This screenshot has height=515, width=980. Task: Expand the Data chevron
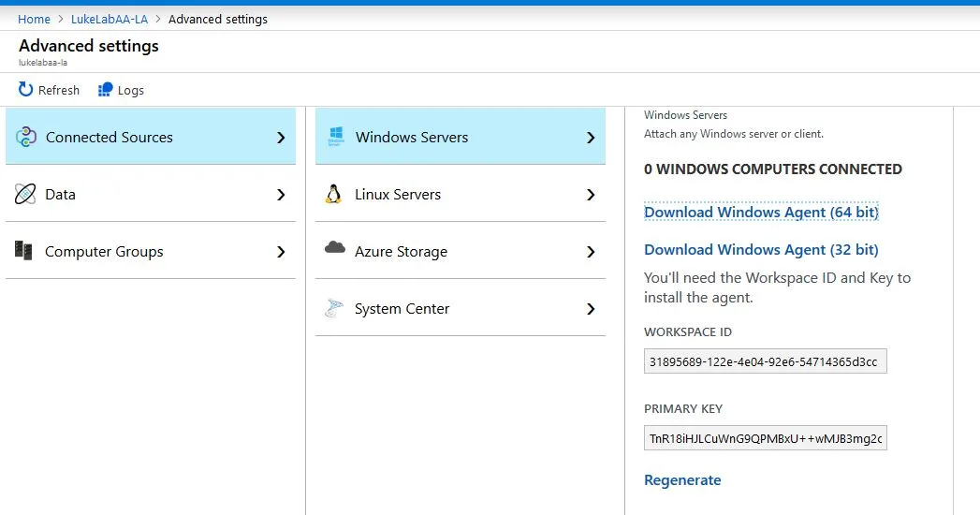pos(281,195)
